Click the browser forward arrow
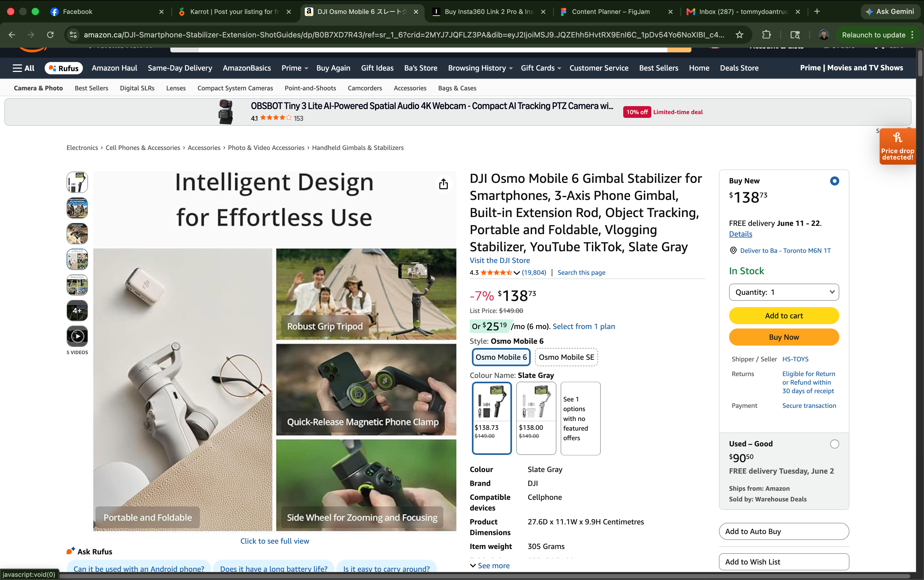Image resolution: width=924 pixels, height=580 pixels. (x=31, y=35)
